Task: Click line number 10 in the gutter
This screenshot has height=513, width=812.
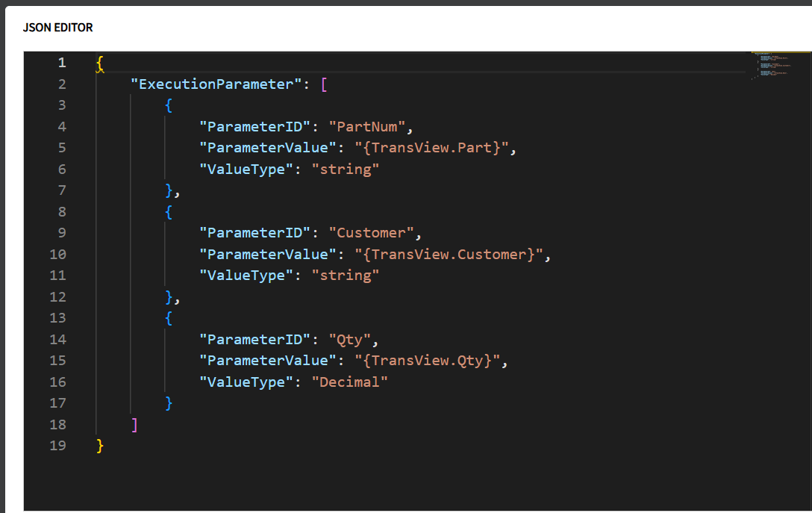Action: (x=58, y=254)
